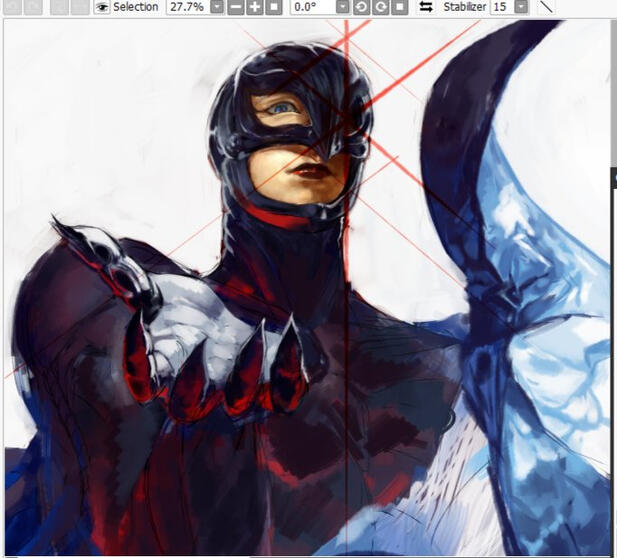Click the zoom out minus button
The height and width of the screenshot is (558, 617).
tap(236, 7)
